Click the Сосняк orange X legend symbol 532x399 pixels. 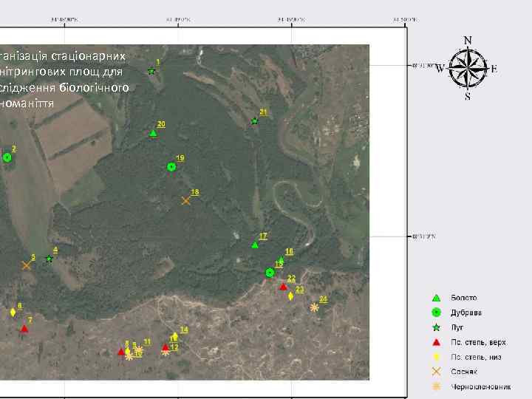(437, 372)
